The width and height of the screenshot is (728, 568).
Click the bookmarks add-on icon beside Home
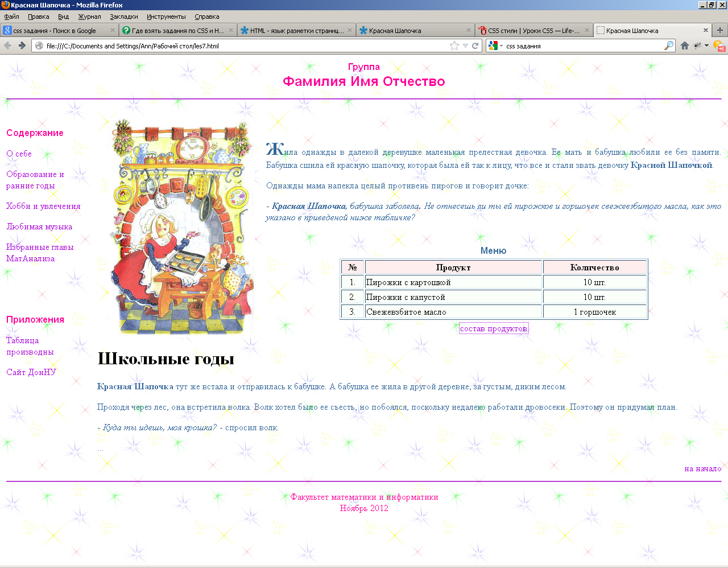tap(697, 46)
